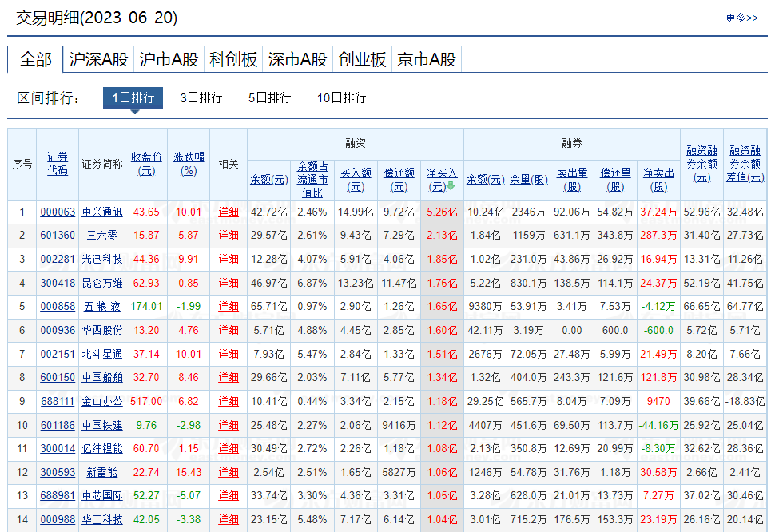Sort by 收盘价(元) column header
The image size is (775, 532).
tap(147, 164)
